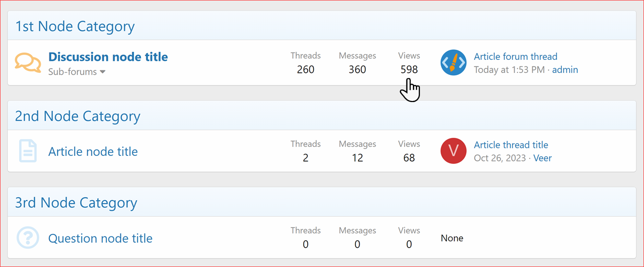Click the 260 threads count
The image size is (644, 267).
pyautogui.click(x=306, y=69)
